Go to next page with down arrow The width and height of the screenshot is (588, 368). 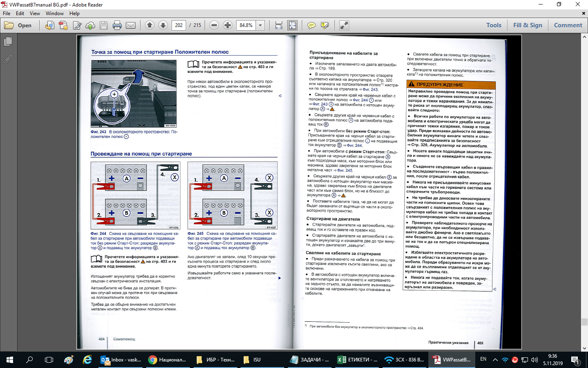[x=163, y=25]
